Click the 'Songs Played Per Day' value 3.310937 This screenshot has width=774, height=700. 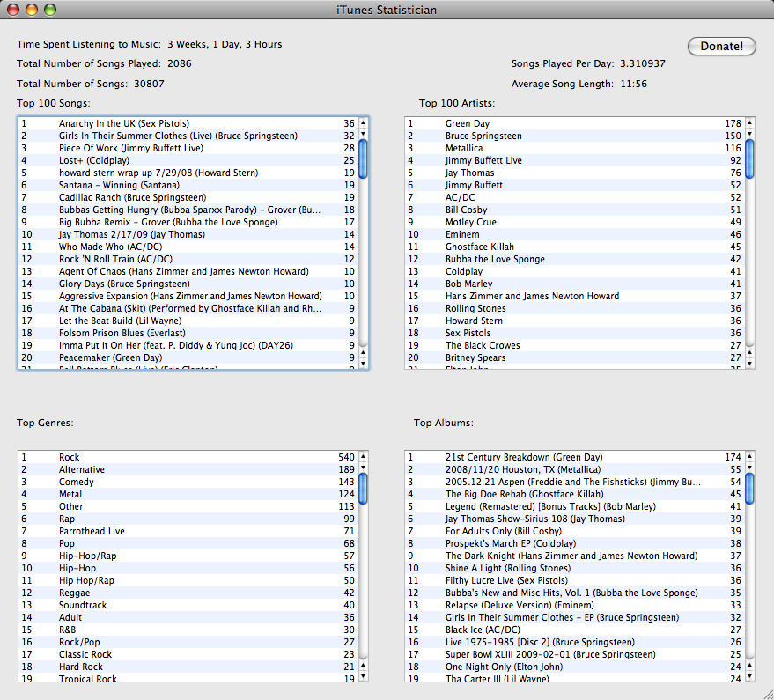coord(643,63)
